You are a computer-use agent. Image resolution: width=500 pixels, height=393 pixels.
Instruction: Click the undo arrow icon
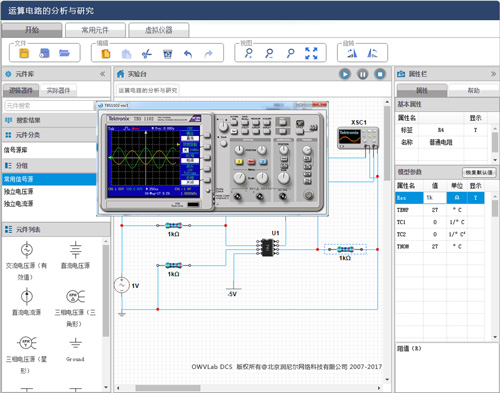188,54
